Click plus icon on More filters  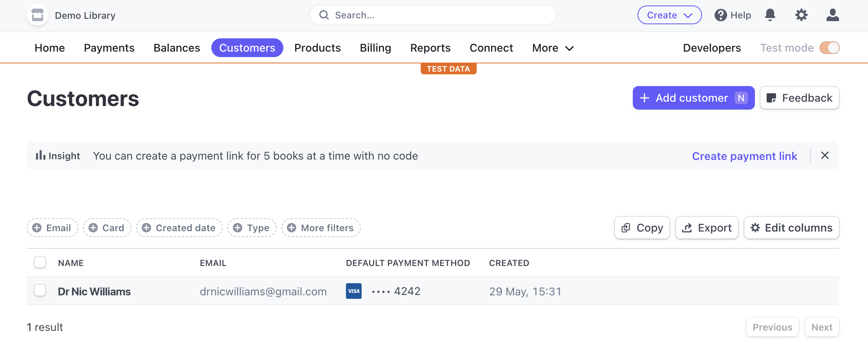(x=292, y=228)
